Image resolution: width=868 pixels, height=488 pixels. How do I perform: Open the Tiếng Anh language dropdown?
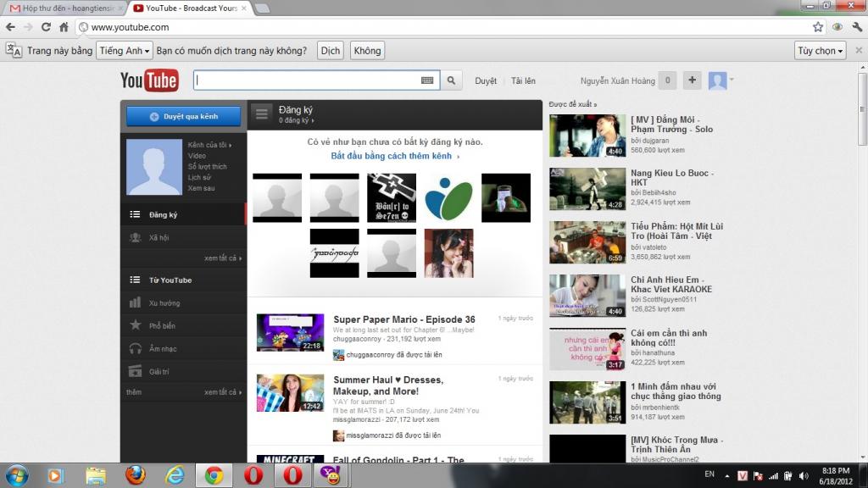point(124,51)
